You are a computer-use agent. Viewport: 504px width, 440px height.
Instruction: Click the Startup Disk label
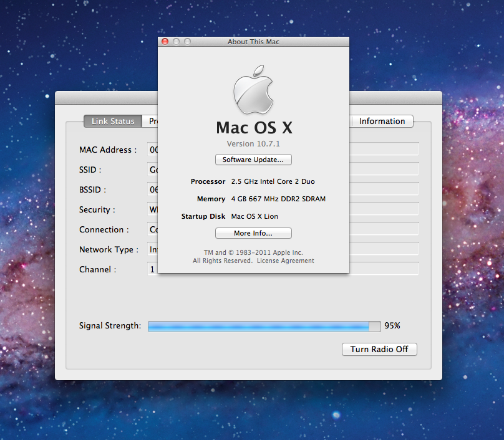coord(203,216)
